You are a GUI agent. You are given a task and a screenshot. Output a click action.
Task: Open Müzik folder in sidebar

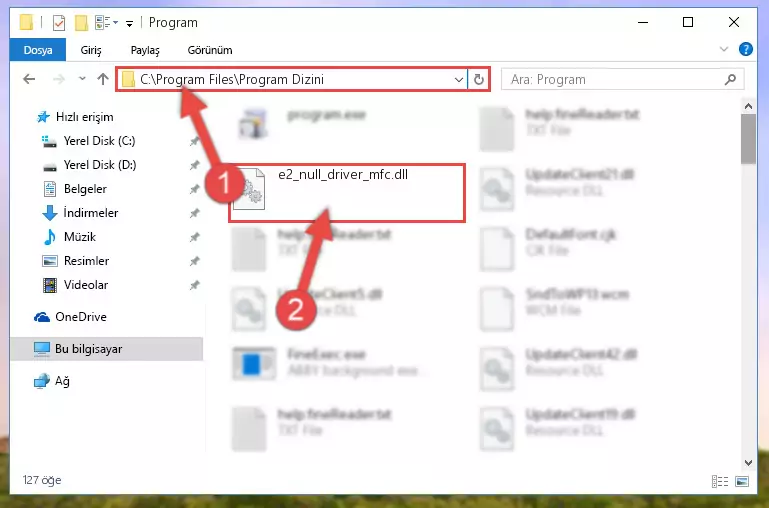pos(79,237)
